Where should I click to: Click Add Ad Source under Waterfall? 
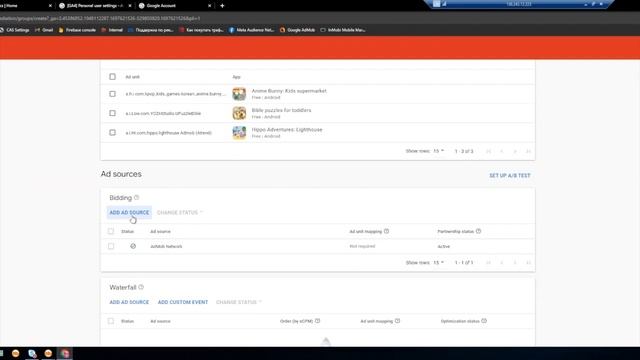tap(129, 302)
